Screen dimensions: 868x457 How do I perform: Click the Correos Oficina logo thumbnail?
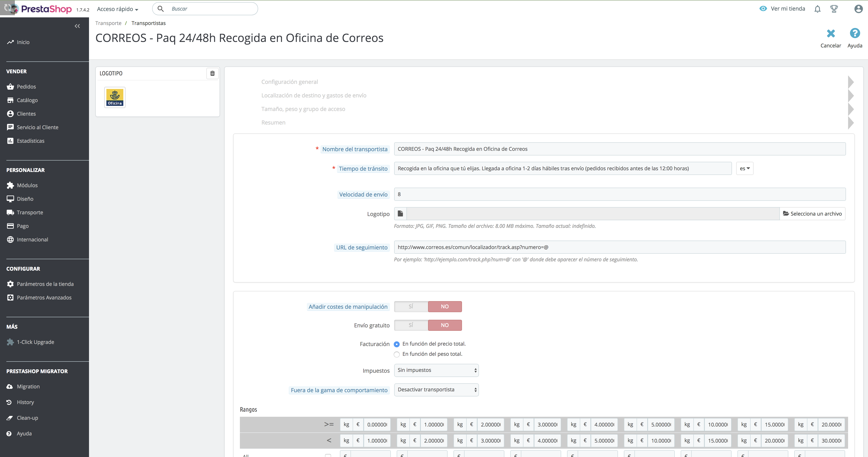coord(115,98)
